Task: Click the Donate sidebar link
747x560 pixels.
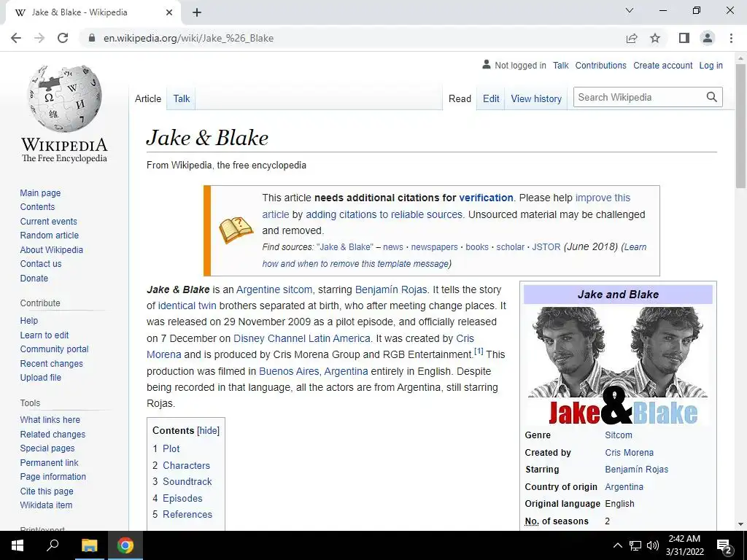Action: tap(34, 278)
